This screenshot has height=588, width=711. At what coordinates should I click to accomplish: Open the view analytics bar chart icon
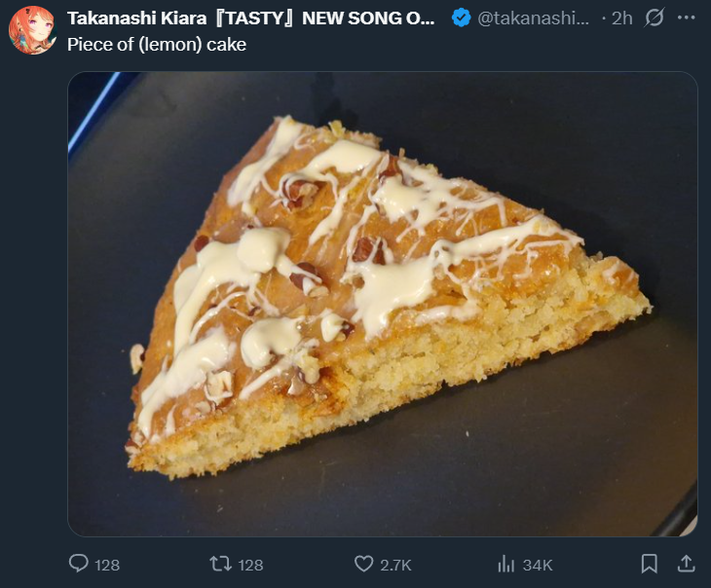(x=505, y=564)
